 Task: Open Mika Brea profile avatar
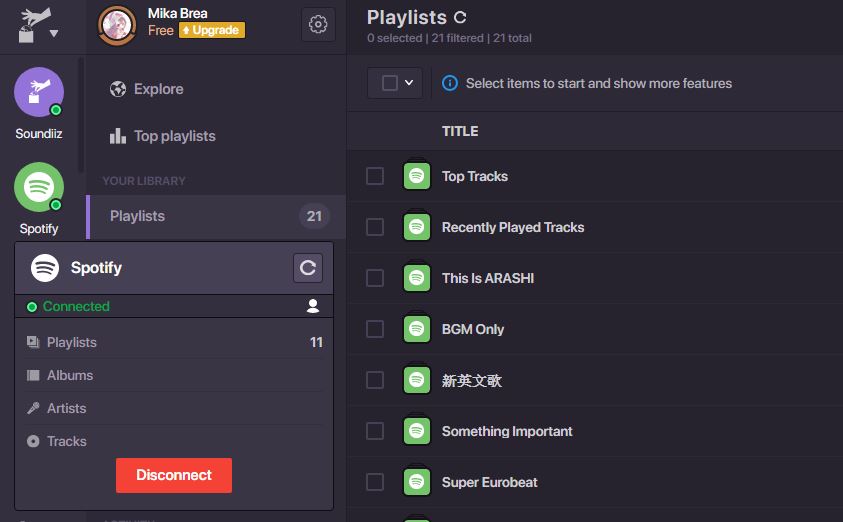(x=117, y=25)
